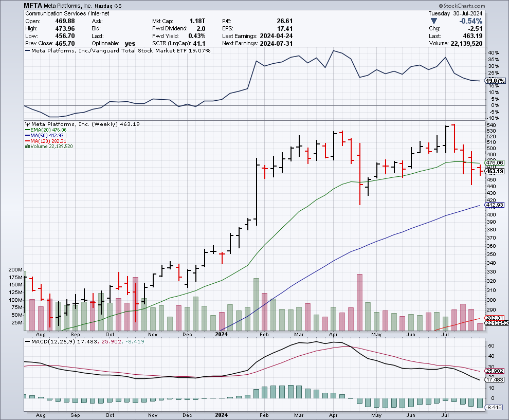Viewport: 509px width, 420px height.
Task: Click the OHLC bar icon beside Meta Platforms (Weekly)
Action: point(27,124)
